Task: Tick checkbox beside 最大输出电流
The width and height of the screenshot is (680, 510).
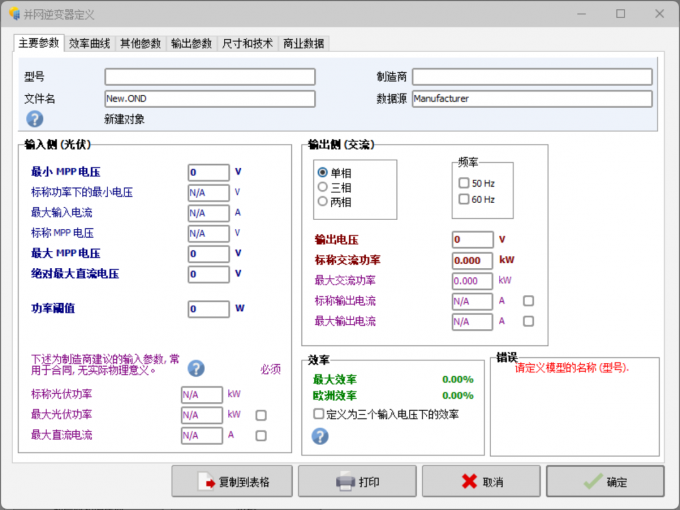Action: point(528,321)
